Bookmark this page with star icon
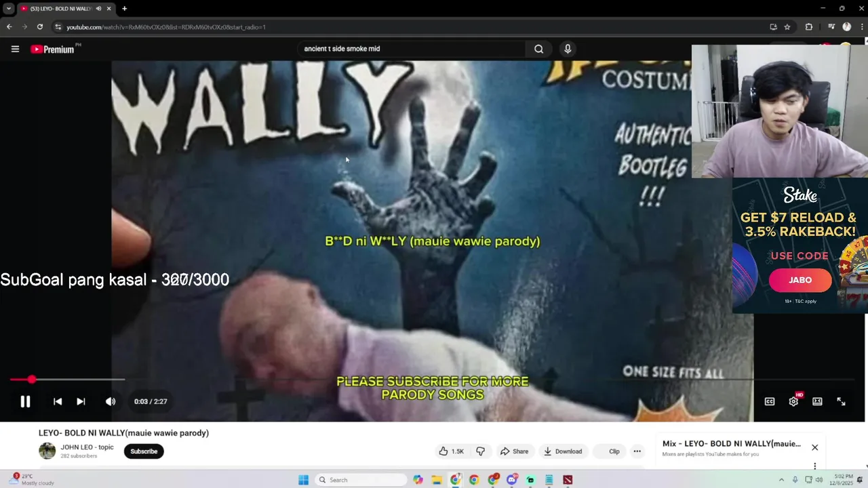Screen dimensions: 868x488 click(x=787, y=27)
